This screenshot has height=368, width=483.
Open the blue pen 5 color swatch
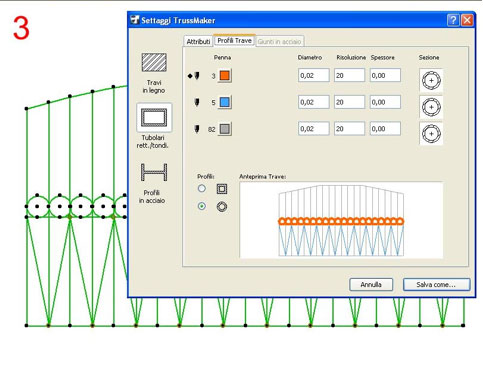tap(225, 102)
